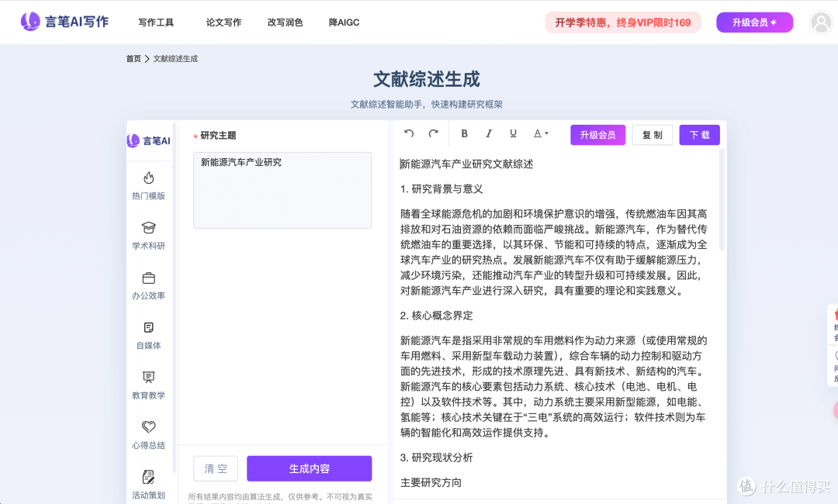Image resolution: width=838 pixels, height=504 pixels.
Task: Click the header 升级会员 button
Action: tap(754, 22)
